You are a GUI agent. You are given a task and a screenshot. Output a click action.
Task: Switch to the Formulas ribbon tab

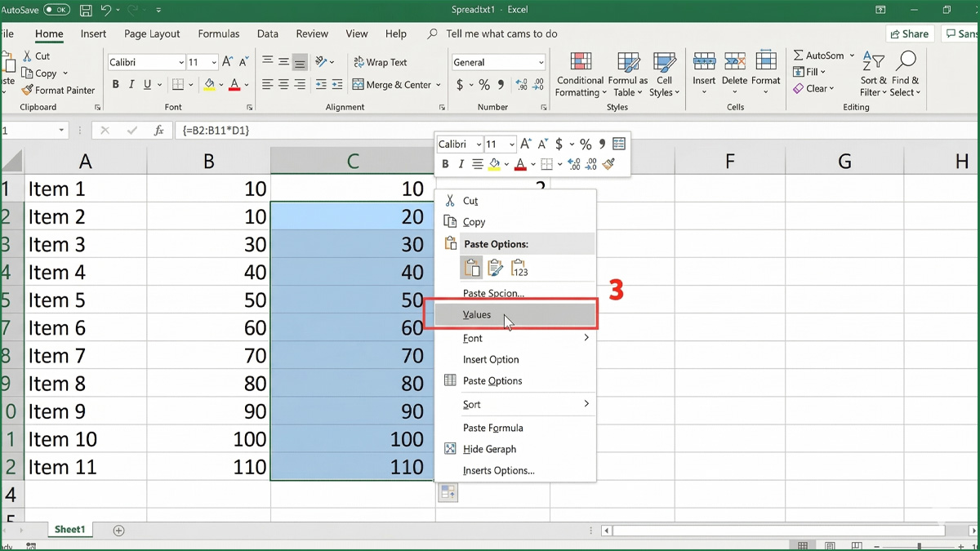[218, 34]
